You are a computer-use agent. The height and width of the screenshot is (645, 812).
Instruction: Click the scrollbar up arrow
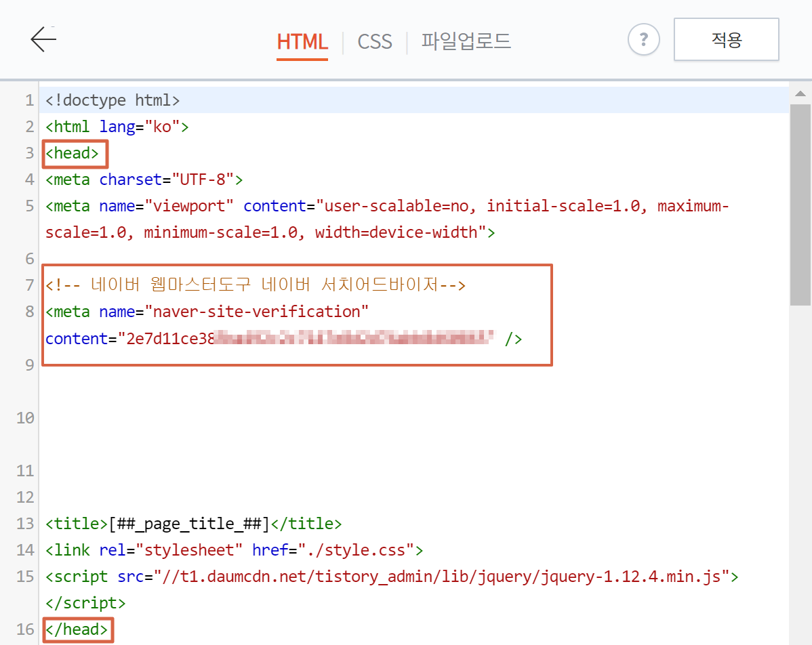tap(800, 93)
